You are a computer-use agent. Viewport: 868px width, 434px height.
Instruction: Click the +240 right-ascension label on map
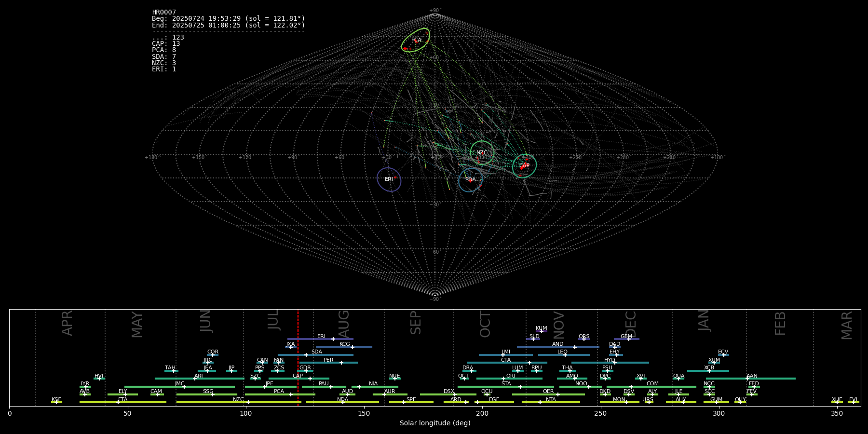[622, 158]
